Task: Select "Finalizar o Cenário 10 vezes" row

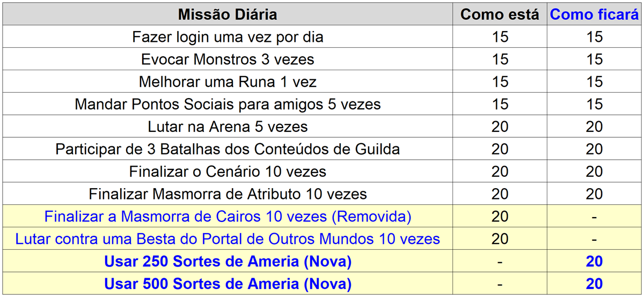Action: pyautogui.click(x=228, y=172)
